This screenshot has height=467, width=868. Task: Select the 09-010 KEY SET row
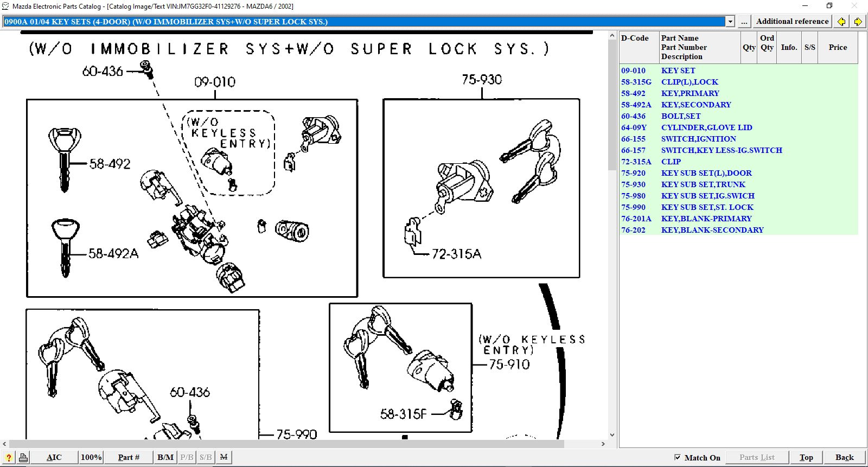[x=739, y=71]
